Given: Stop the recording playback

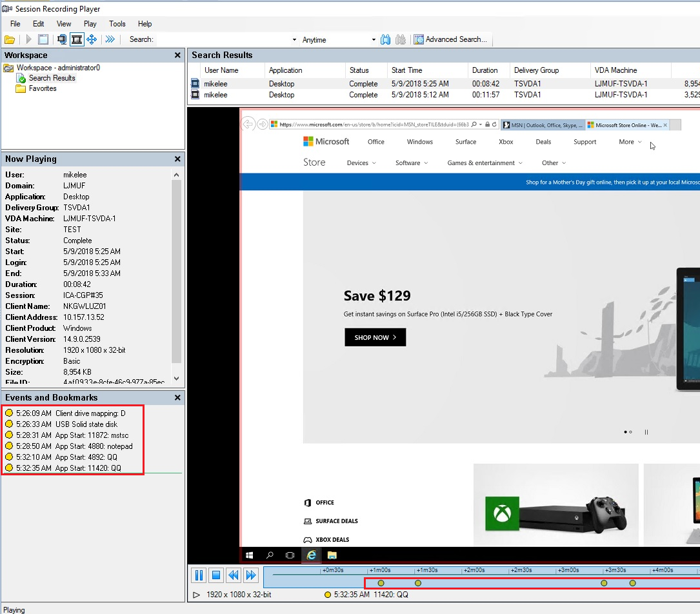Looking at the screenshot, I should [x=216, y=575].
